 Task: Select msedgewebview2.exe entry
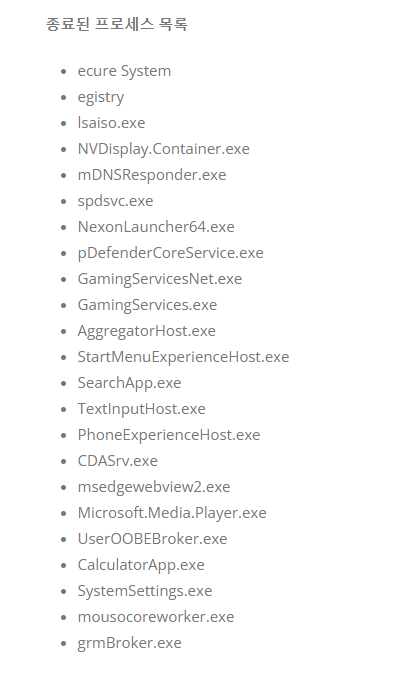pyautogui.click(x=154, y=487)
